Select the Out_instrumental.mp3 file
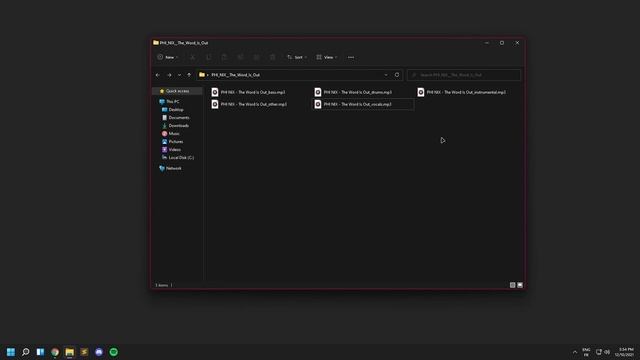Screen dimensions: 640x360 coord(466,92)
